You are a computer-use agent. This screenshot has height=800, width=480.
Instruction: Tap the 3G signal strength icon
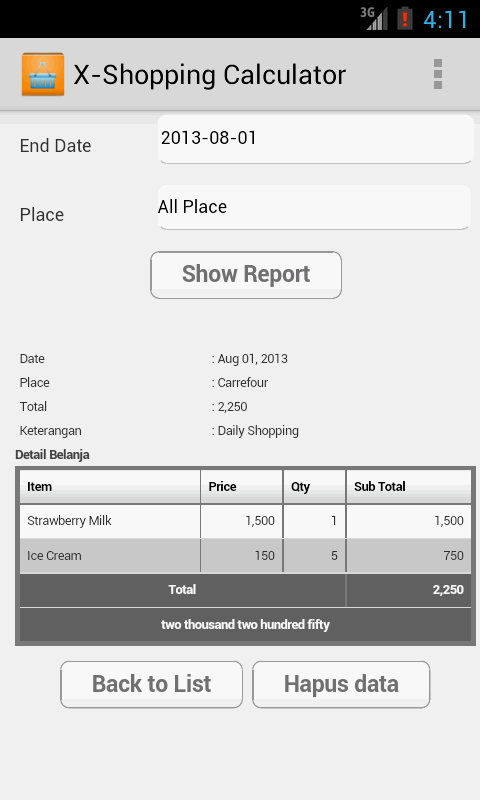[x=374, y=18]
